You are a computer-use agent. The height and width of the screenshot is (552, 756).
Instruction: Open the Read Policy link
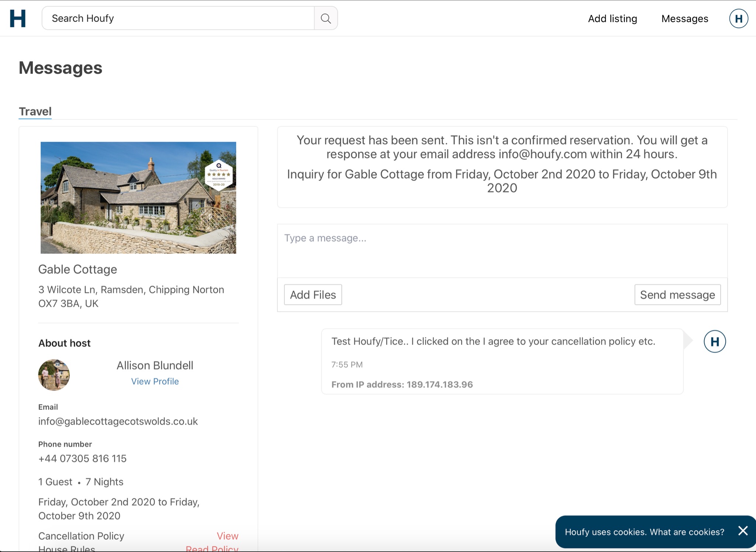(212, 548)
